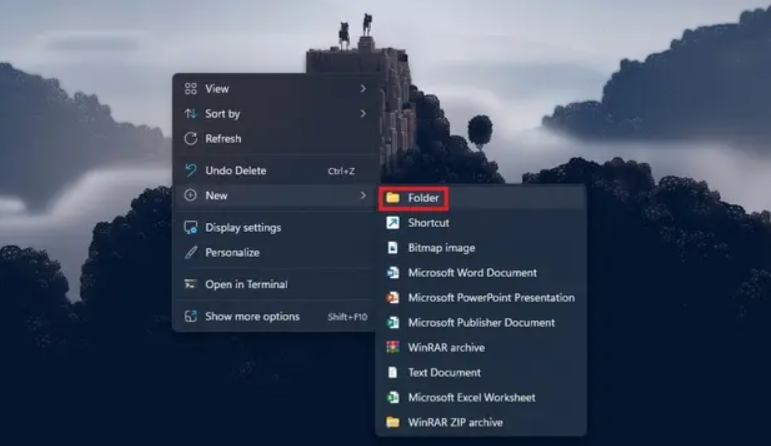Click the Personalize paintbrush icon

click(x=191, y=252)
